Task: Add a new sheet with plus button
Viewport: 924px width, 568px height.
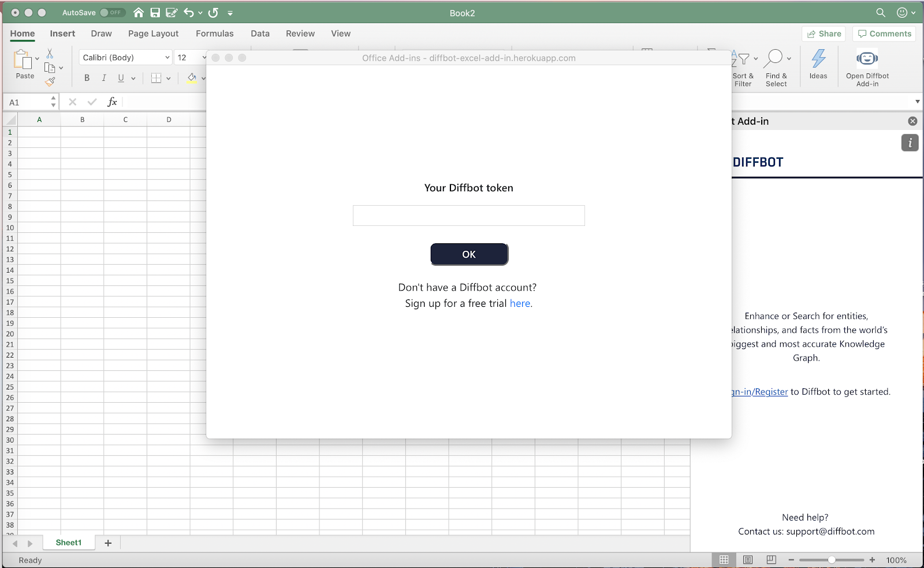Action: [x=108, y=543]
